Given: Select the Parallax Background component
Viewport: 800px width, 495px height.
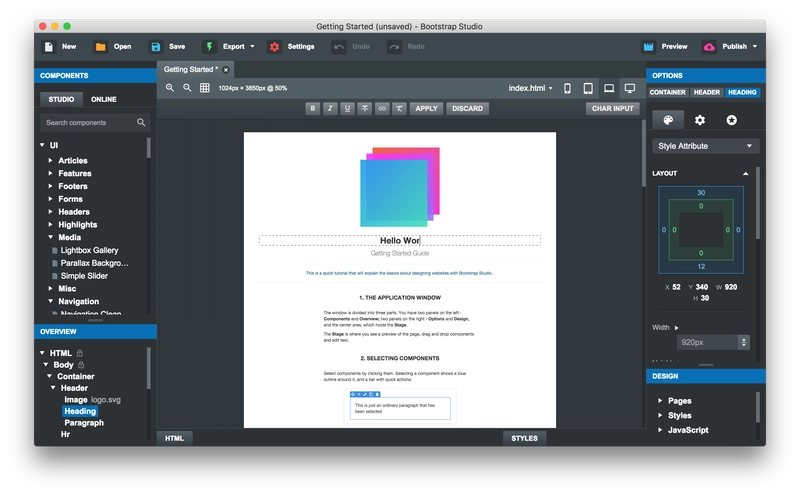Looking at the screenshot, I should pos(94,263).
